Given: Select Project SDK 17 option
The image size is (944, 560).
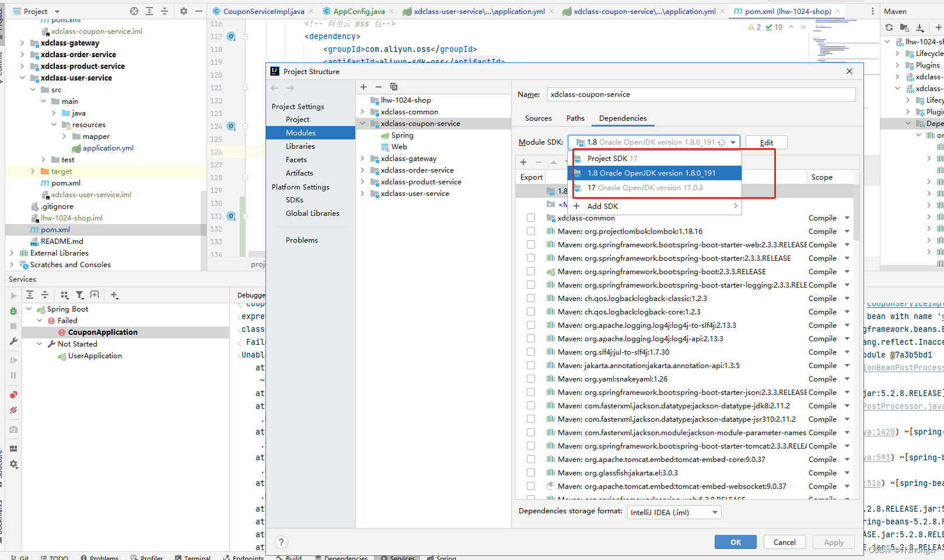Looking at the screenshot, I should (654, 158).
